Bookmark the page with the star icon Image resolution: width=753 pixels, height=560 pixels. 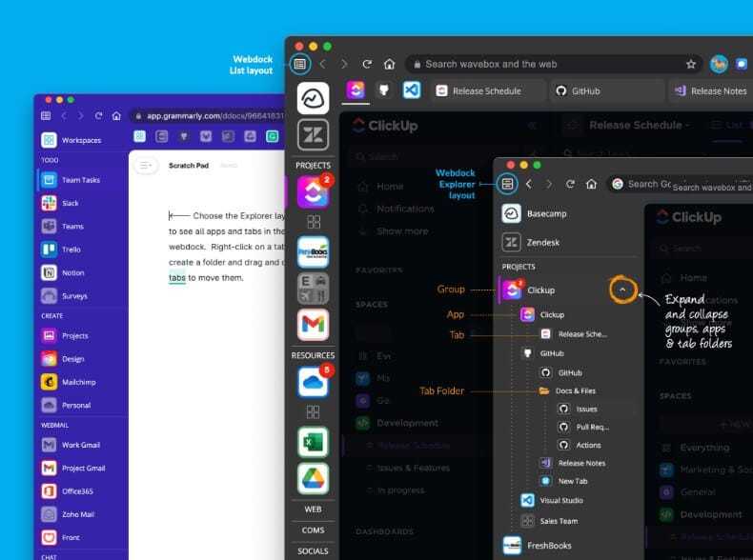pos(690,64)
